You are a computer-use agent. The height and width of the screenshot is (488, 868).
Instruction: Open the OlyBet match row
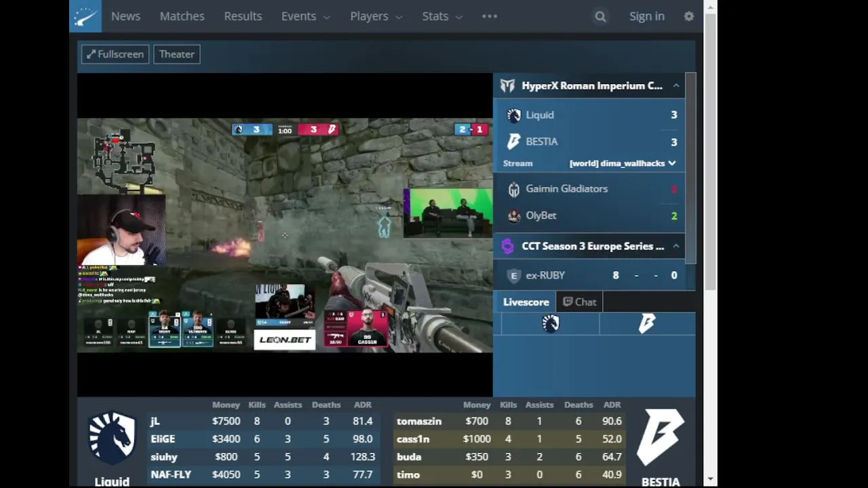(x=589, y=216)
